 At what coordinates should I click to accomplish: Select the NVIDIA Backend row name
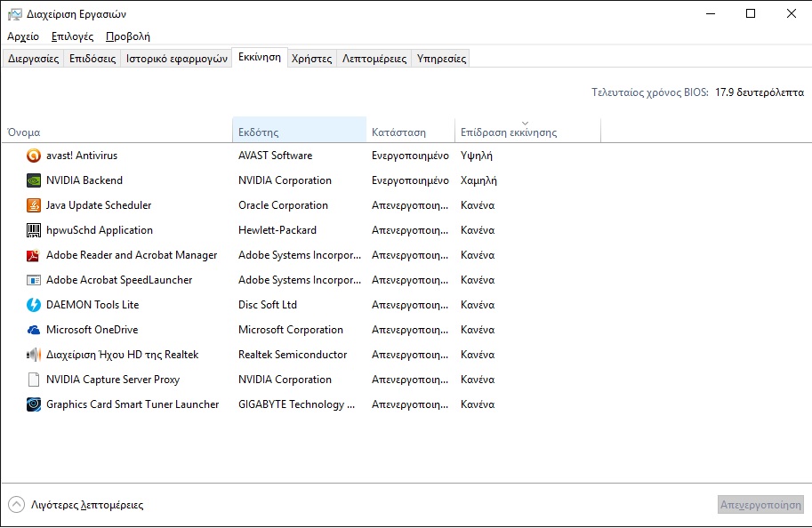coord(84,180)
